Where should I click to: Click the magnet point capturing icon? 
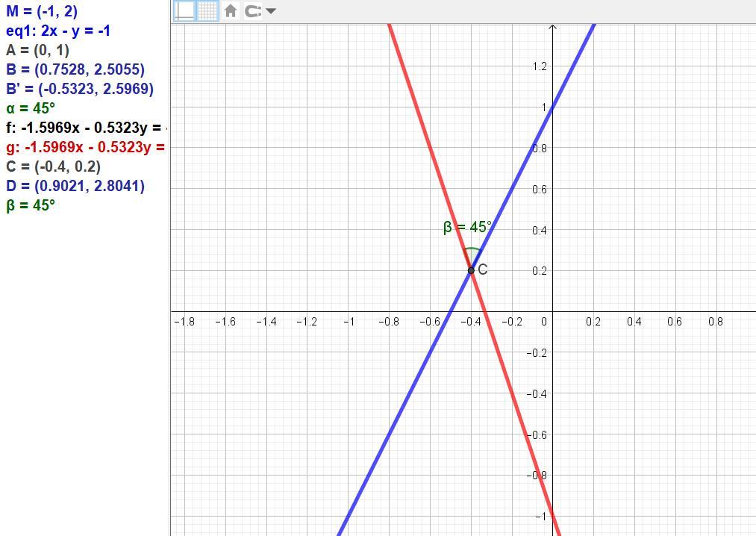click(x=253, y=10)
